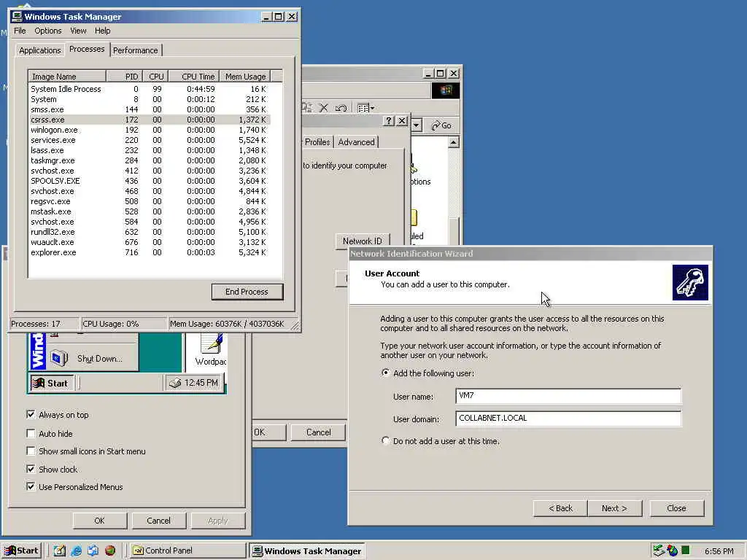Open the Profiles tab in System Properties

pos(317,142)
